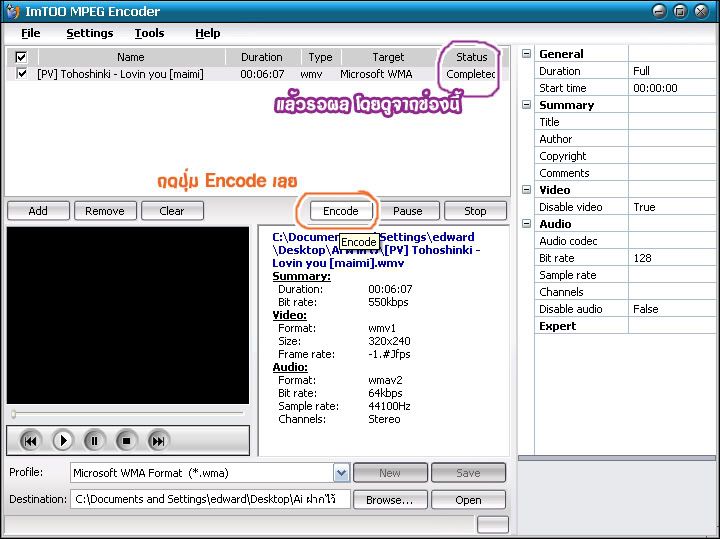
Task: Open the File menu
Action: (31, 33)
